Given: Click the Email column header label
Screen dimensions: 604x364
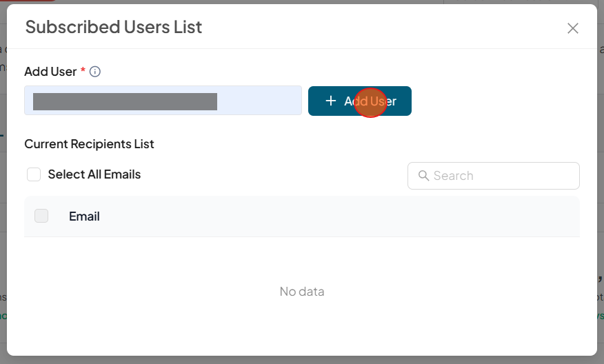Looking at the screenshot, I should (x=84, y=216).
